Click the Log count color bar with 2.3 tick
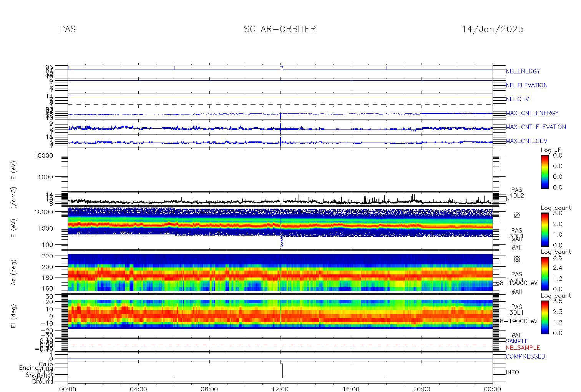 coord(545,317)
